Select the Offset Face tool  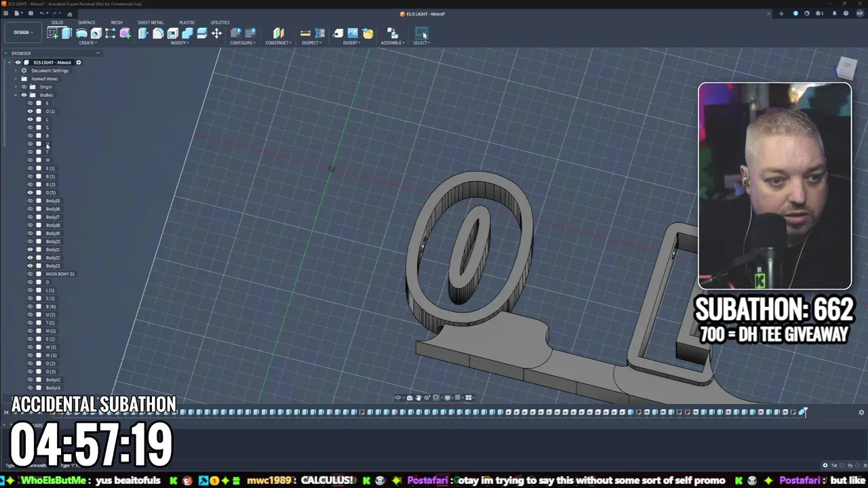201,33
